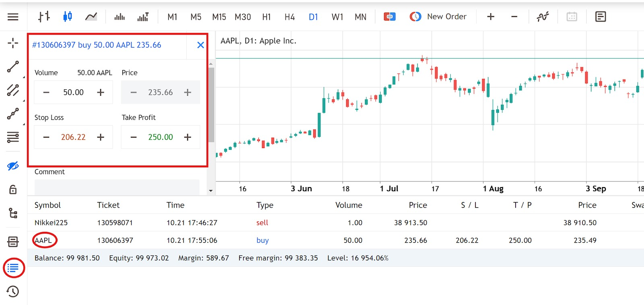Toggle the open positions list panel
Viewport: 644px width, 305px height.
(13, 268)
